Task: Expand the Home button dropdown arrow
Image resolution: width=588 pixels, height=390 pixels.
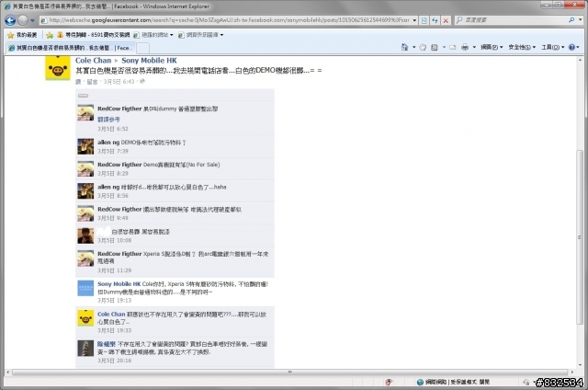Action: coord(414,47)
